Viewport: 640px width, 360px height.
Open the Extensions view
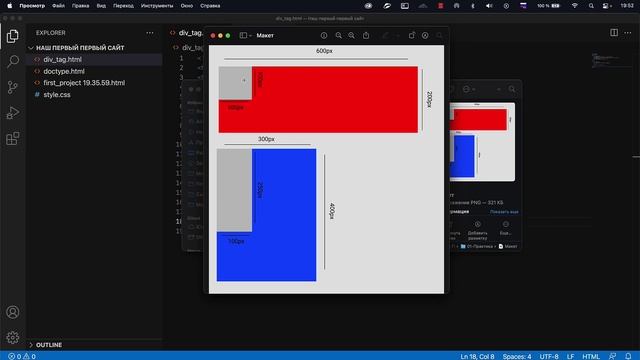click(13, 138)
